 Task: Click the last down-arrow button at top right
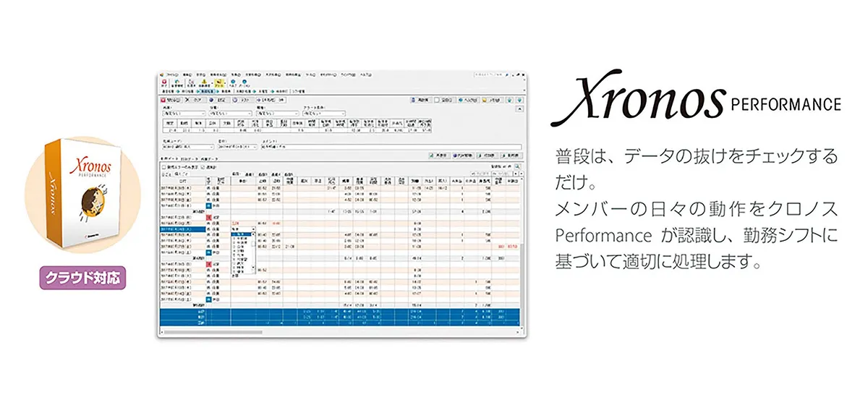tap(520, 100)
